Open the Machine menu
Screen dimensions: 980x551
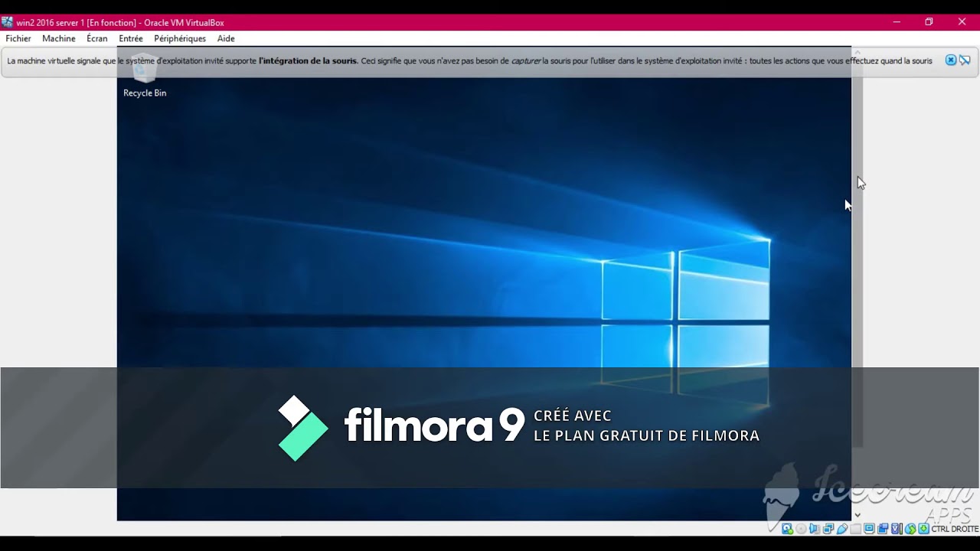pyautogui.click(x=59, y=38)
